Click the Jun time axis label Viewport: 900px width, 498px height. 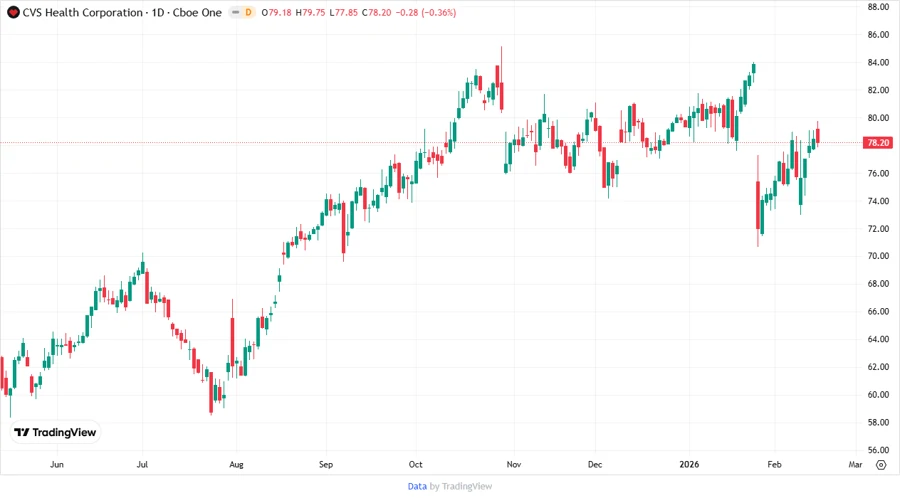click(57, 465)
